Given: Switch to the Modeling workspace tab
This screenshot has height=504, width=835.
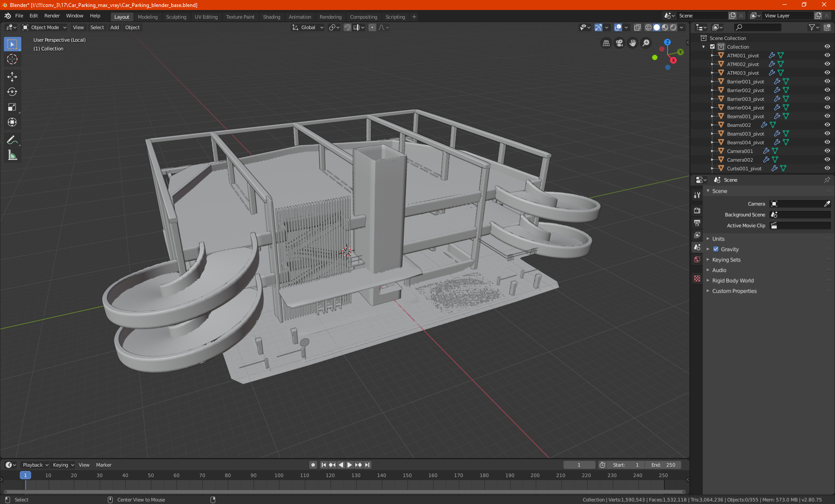Looking at the screenshot, I should pyautogui.click(x=147, y=17).
